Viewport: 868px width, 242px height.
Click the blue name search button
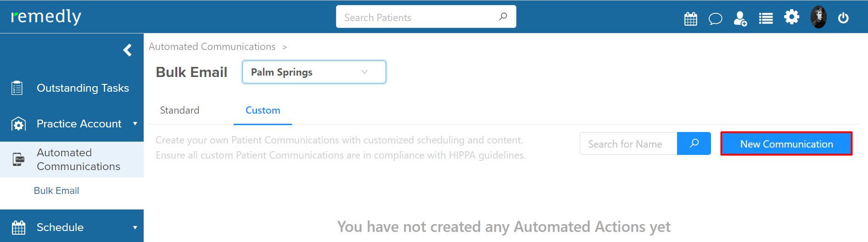pyautogui.click(x=694, y=143)
